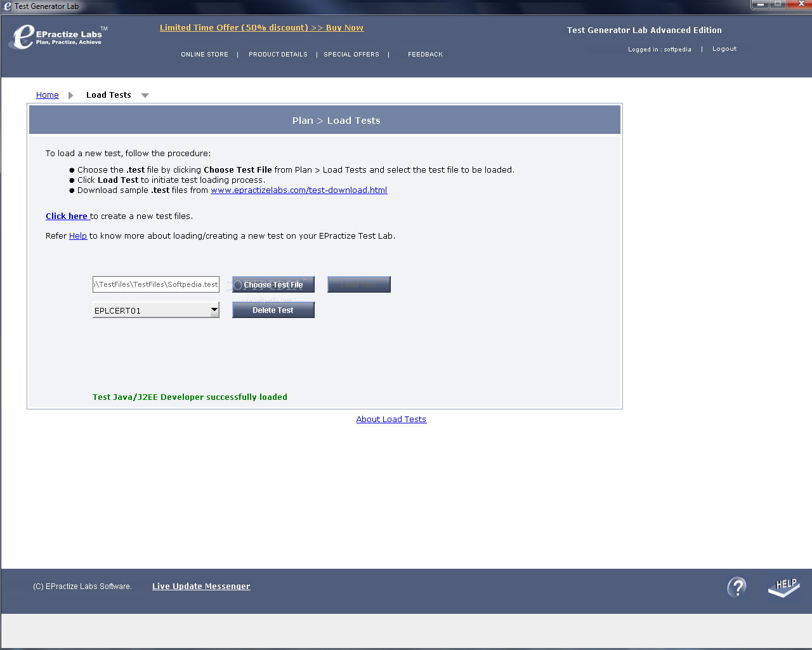Open the Product Details menu item
812x650 pixels.
tap(278, 55)
